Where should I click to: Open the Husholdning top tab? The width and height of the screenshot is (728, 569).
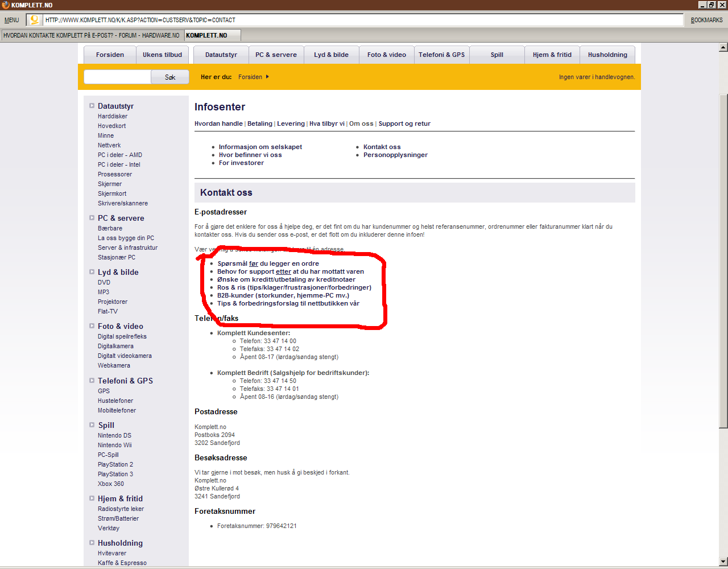click(x=607, y=55)
